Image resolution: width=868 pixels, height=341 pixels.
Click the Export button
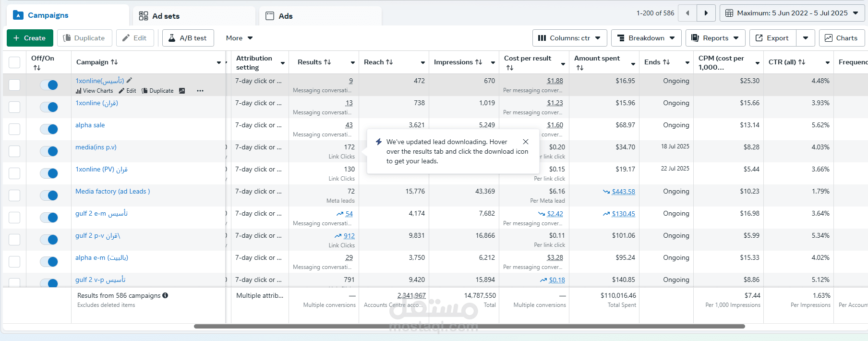pos(772,38)
